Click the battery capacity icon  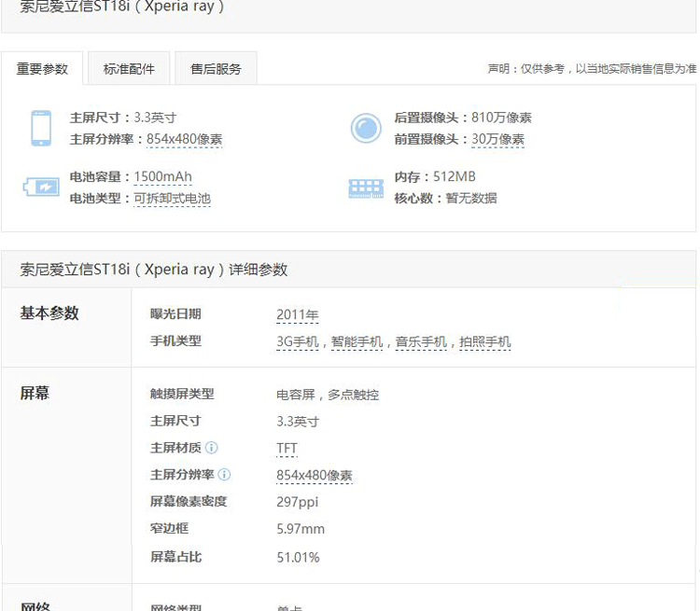coord(41,187)
